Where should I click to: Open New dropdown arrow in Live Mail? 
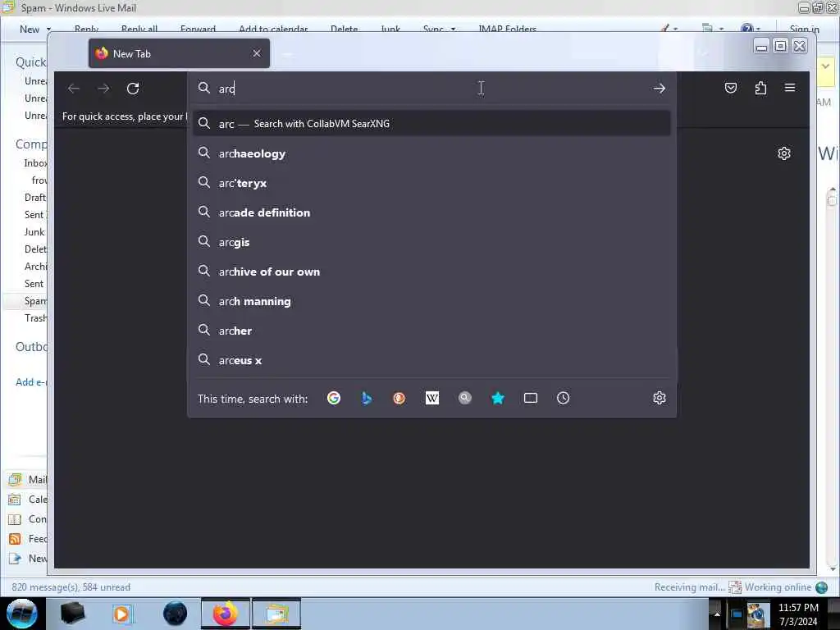[x=48, y=30]
